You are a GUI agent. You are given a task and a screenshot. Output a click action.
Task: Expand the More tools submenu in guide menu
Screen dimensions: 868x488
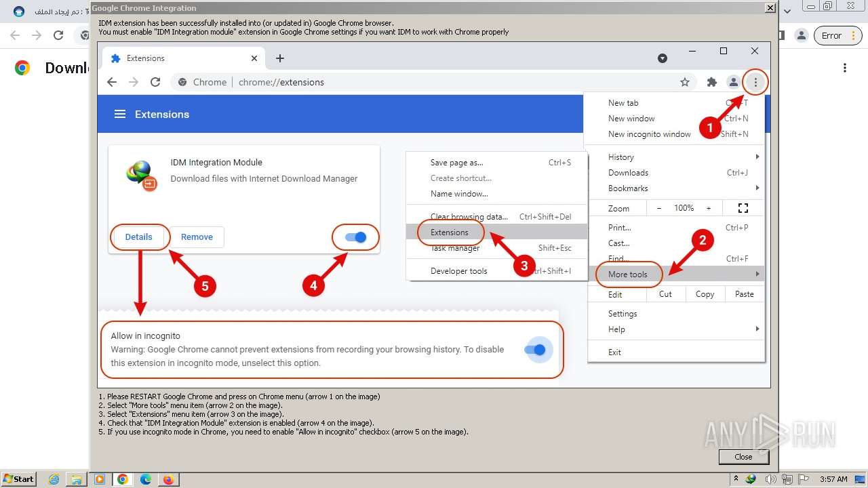point(675,274)
